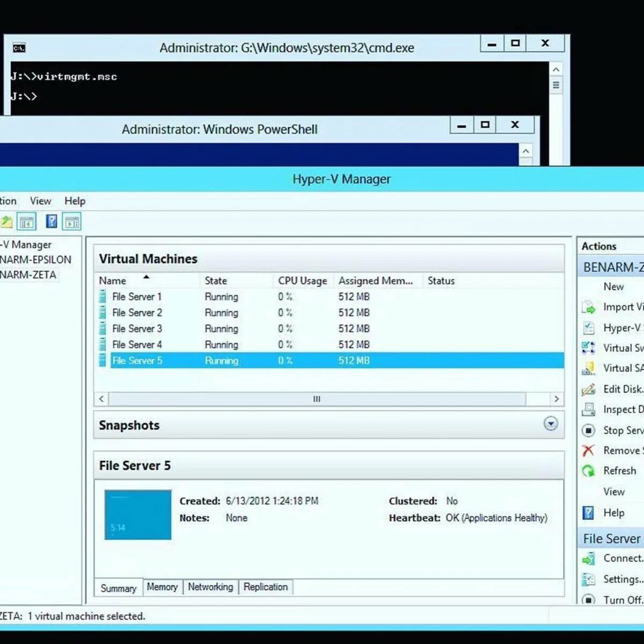The width and height of the screenshot is (644, 644).
Task: Click the Virtual Switch Manager action icon
Action: tap(589, 348)
